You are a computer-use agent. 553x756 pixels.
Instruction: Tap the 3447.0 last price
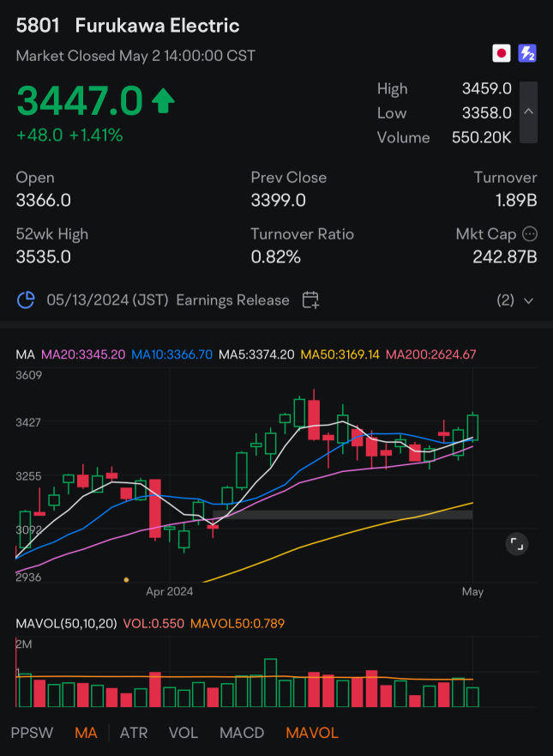pyautogui.click(x=80, y=100)
